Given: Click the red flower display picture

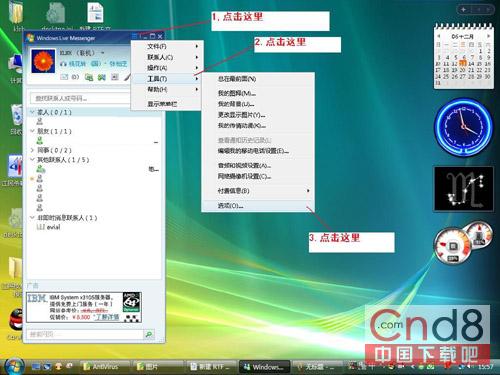Looking at the screenshot, I should click(43, 61).
